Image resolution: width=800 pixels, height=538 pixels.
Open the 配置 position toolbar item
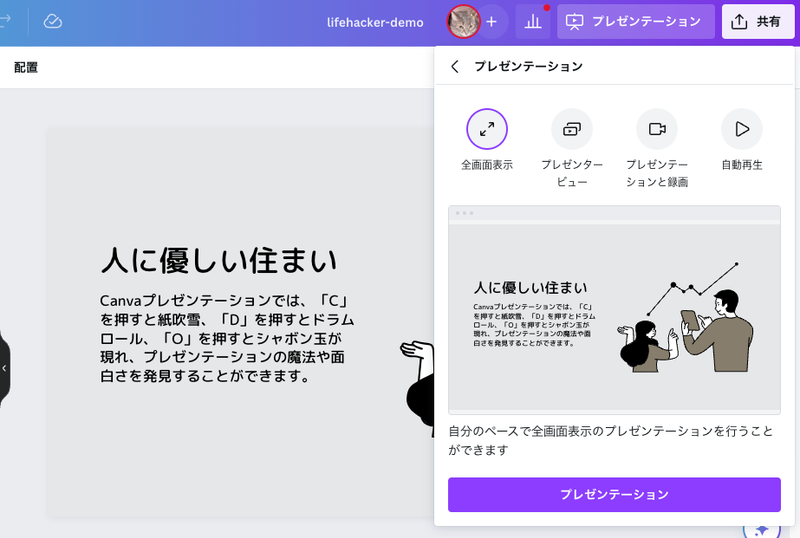click(26, 67)
